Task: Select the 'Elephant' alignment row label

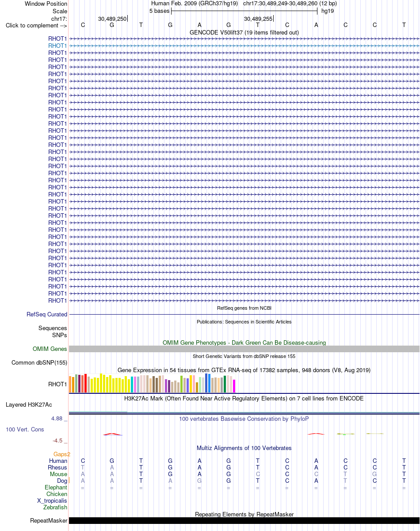Action: click(56, 488)
